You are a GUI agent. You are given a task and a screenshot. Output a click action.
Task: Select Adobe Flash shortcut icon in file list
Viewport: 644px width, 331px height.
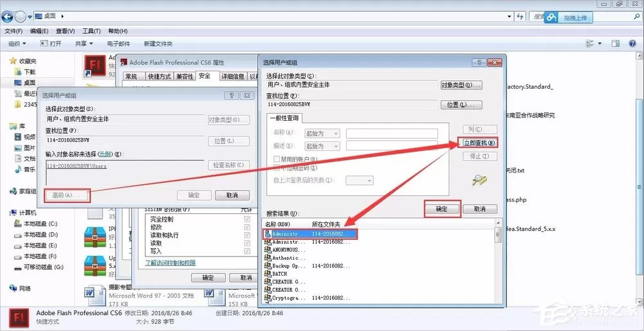coord(95,66)
